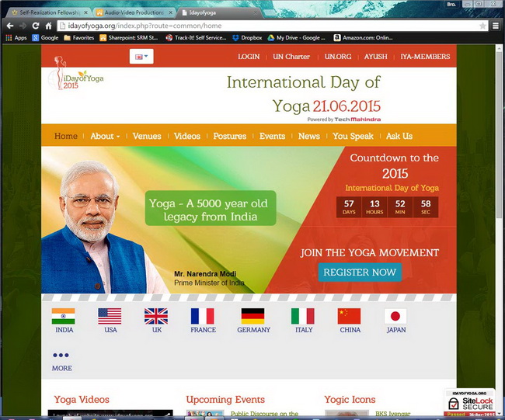Open the Videos menu item
This screenshot has height=420, width=505.
pyautogui.click(x=187, y=136)
